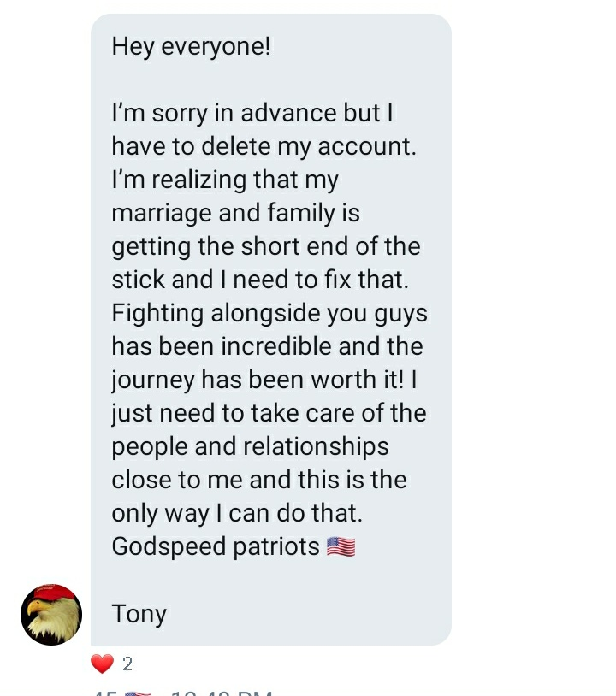This screenshot has height=696, width=616.
Task: Tap the flag emoji in sender name
Action: (x=138, y=693)
